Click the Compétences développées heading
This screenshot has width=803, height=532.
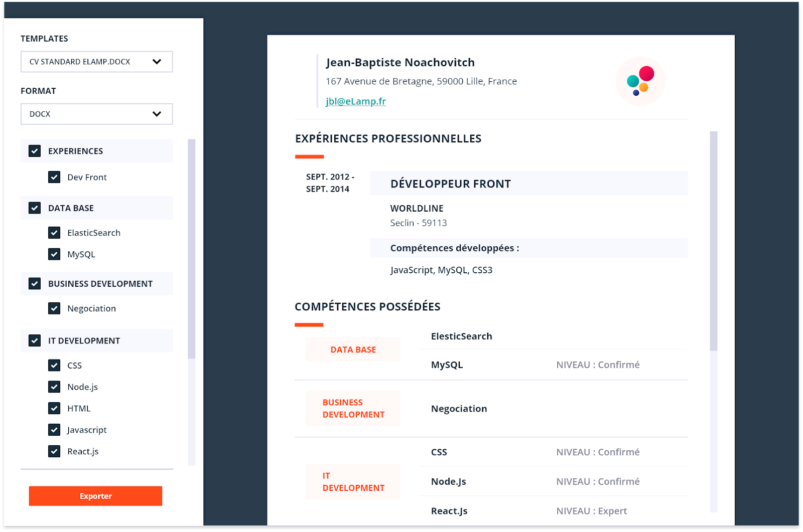pos(455,248)
